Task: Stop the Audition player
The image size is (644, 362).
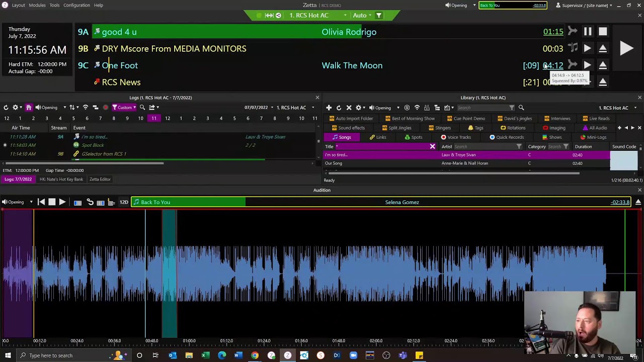Action: click(x=52, y=202)
